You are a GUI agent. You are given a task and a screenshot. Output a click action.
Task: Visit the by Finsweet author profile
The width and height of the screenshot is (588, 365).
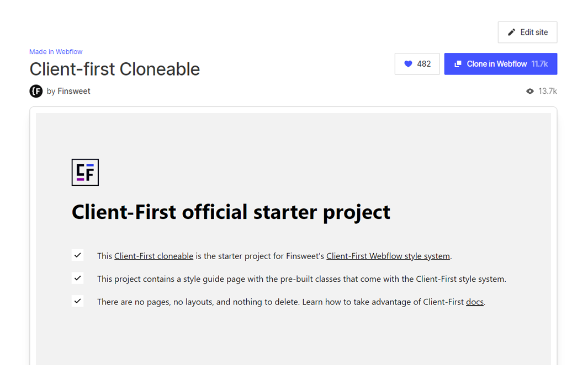(x=68, y=91)
